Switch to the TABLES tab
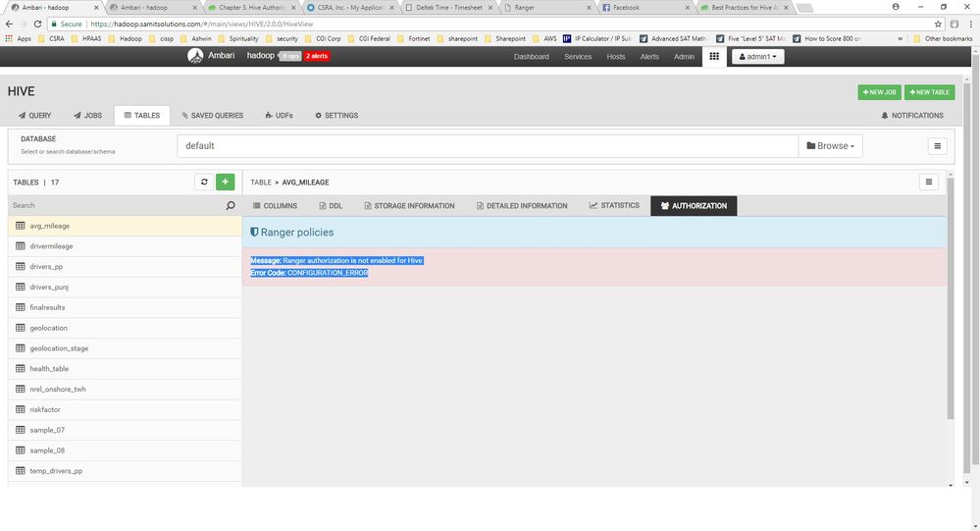The width and height of the screenshot is (980, 531). click(142, 116)
